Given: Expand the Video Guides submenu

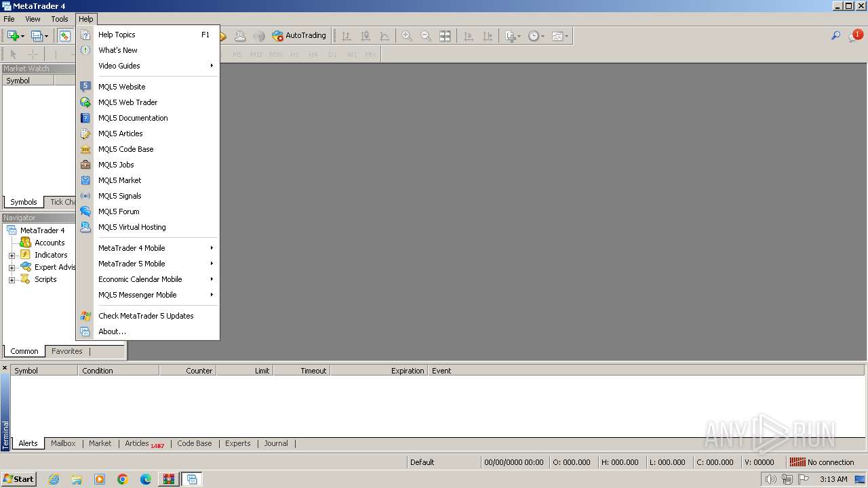Looking at the screenshot, I should (x=148, y=66).
